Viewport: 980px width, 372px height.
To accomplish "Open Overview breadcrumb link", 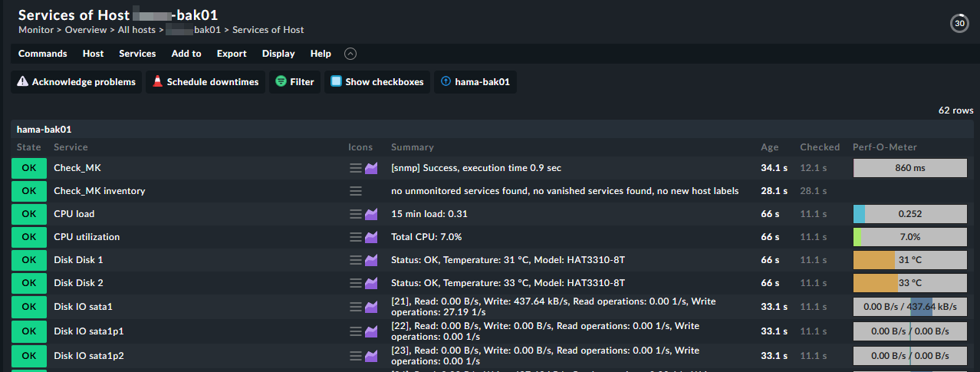I will [x=85, y=30].
